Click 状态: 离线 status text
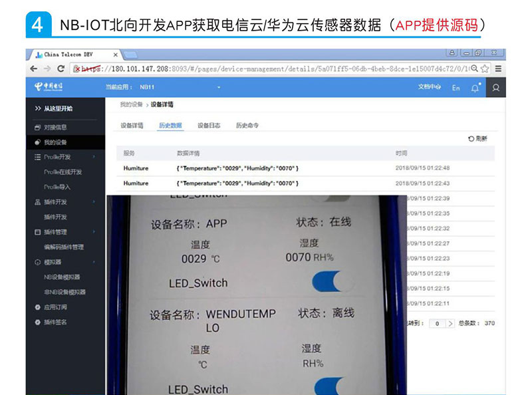Screen dimensions: 532x395 [326, 313]
